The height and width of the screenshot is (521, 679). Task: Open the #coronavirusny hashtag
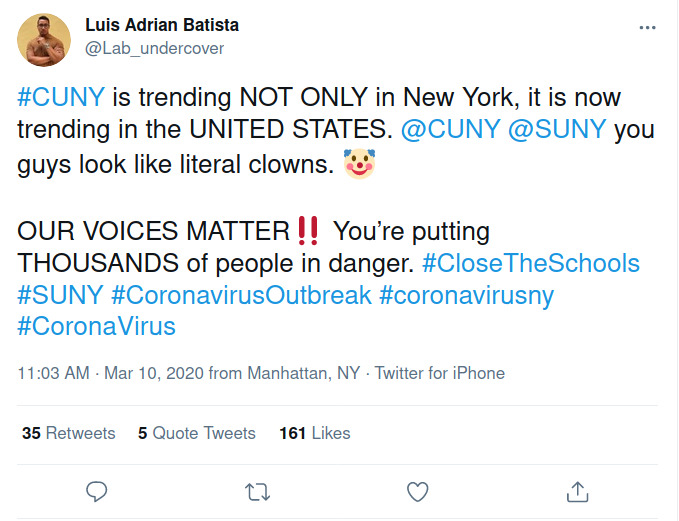tap(466, 295)
